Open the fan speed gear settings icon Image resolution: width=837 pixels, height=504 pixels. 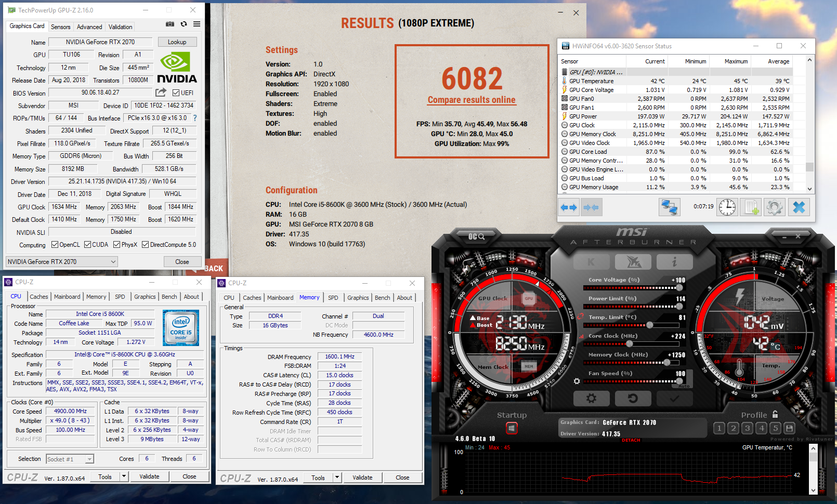point(577,381)
